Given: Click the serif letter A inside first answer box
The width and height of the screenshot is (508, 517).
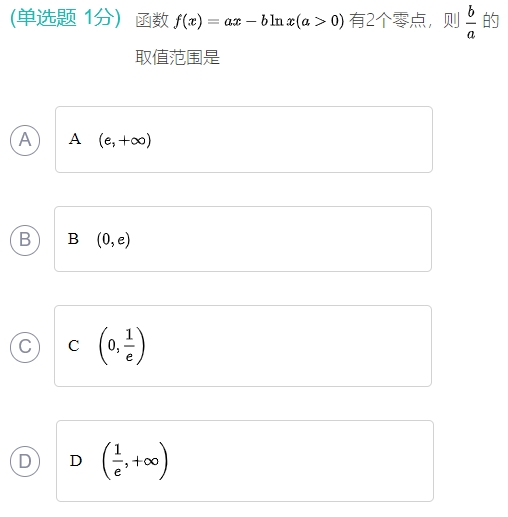Looking at the screenshot, I should click(75, 139).
